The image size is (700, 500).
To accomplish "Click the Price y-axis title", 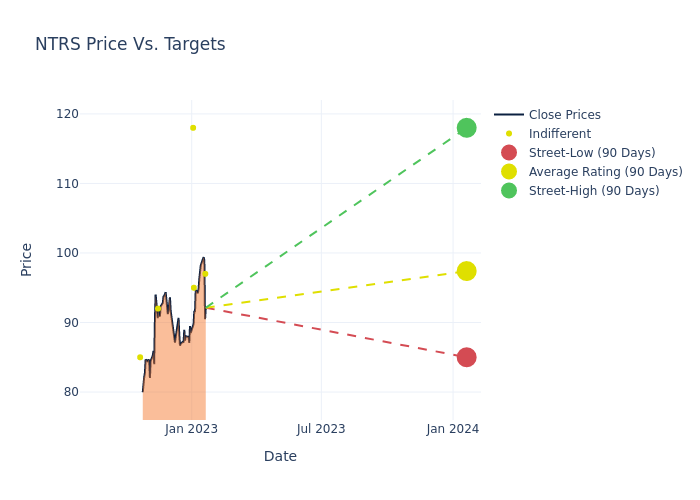I will [27, 259].
